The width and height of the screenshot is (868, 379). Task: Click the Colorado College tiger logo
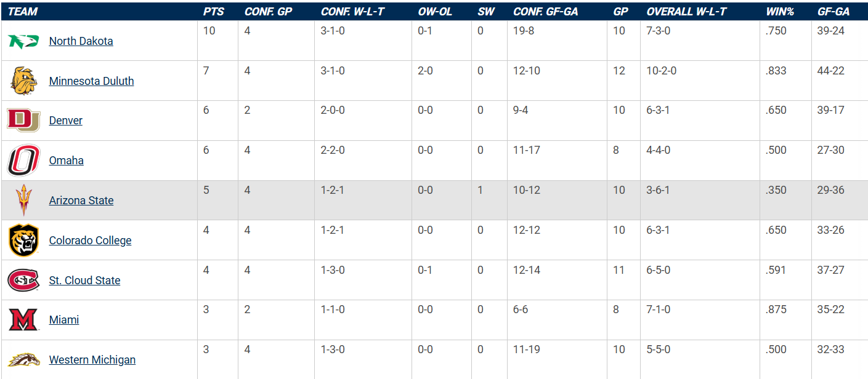click(23, 241)
